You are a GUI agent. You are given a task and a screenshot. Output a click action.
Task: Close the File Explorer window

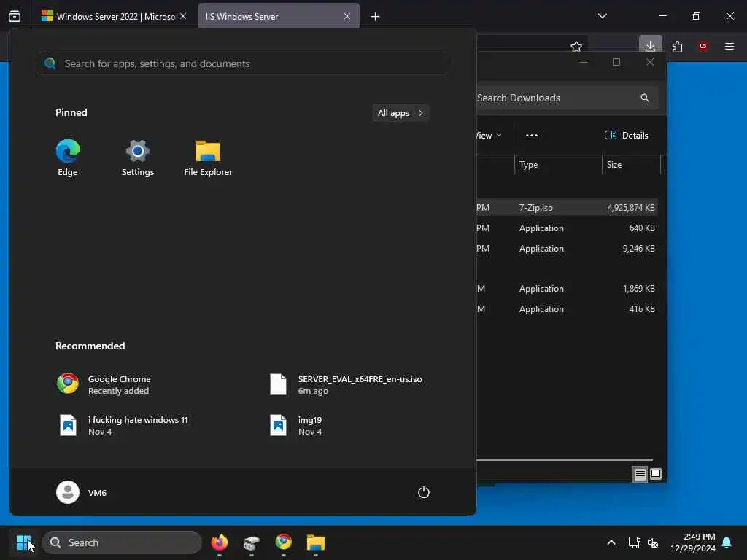click(x=650, y=62)
